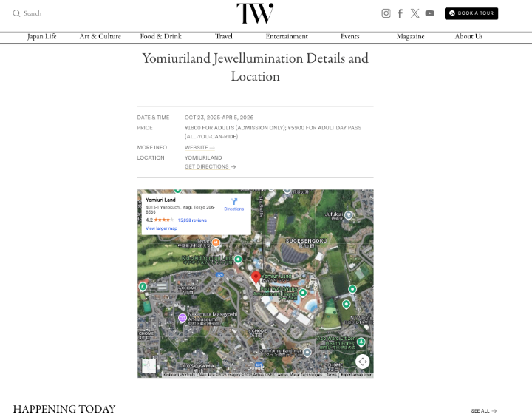Image resolution: width=532 pixels, height=417 pixels.
Task: Open the 15,038 reviews link
Action: [x=192, y=220]
